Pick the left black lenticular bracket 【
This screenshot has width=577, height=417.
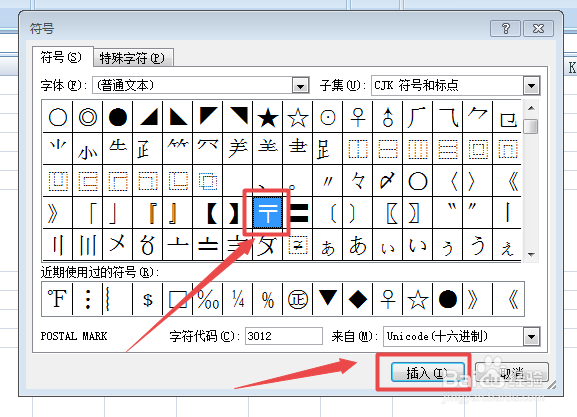point(208,213)
